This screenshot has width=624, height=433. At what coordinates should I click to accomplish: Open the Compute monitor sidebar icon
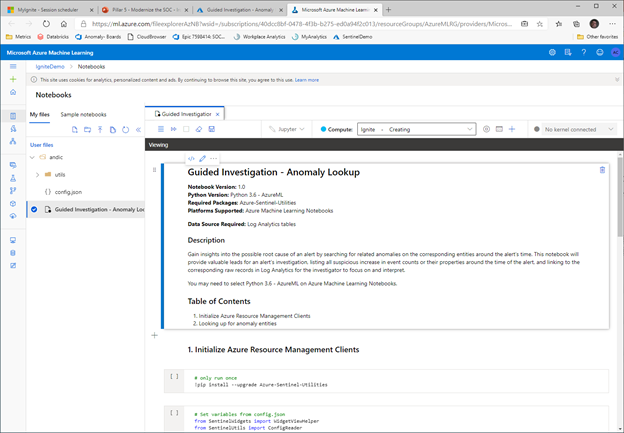(13, 240)
